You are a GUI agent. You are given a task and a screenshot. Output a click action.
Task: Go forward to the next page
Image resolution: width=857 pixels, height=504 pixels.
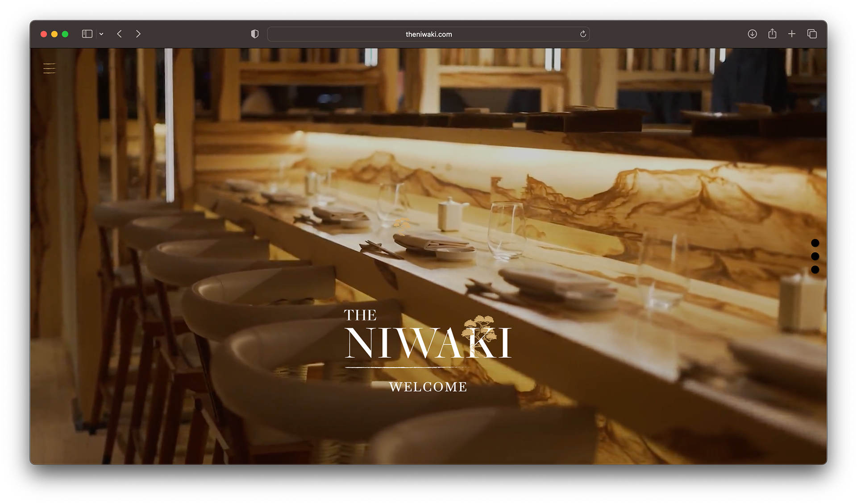tap(138, 34)
